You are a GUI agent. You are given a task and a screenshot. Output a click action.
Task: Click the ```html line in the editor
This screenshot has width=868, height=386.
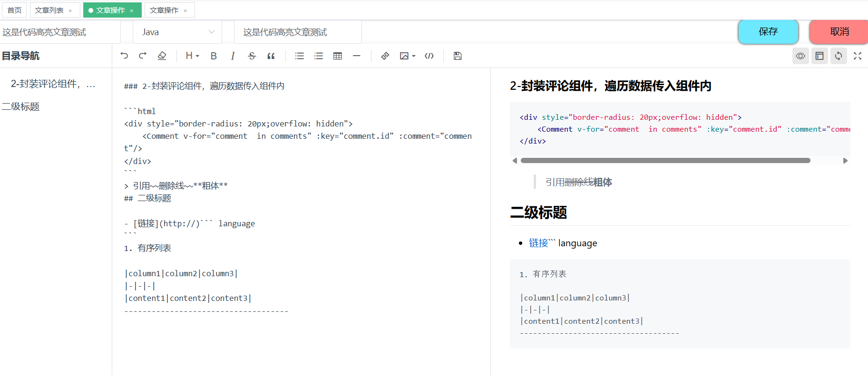(x=140, y=111)
